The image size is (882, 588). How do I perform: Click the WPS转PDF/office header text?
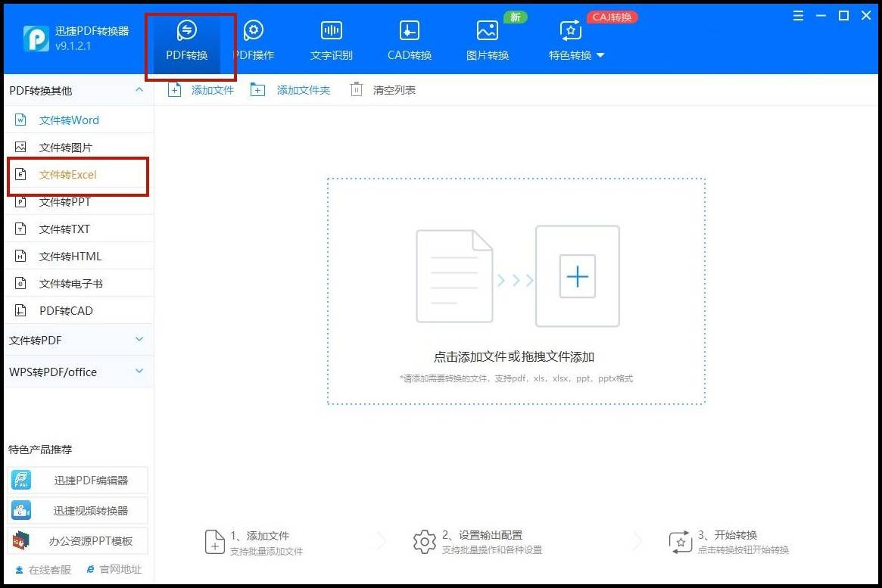click(53, 372)
